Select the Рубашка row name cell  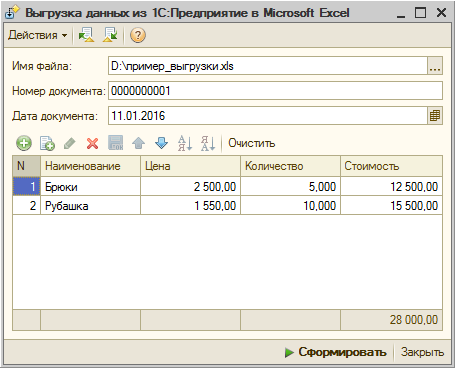pyautogui.click(x=90, y=205)
